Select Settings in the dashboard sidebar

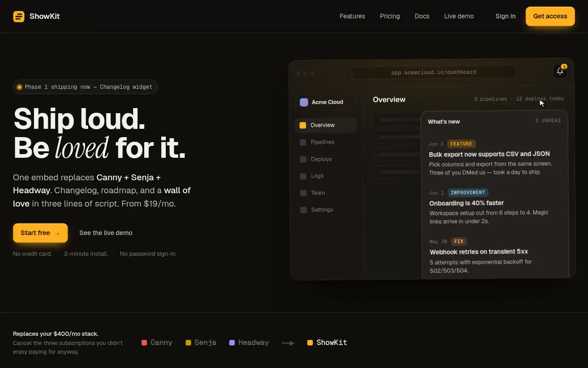click(x=326, y=210)
